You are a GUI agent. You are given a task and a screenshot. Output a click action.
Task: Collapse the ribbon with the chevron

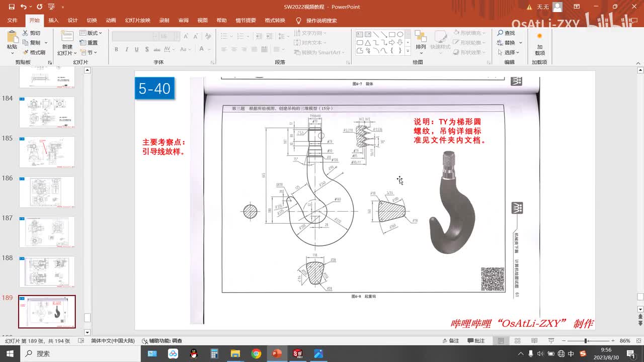click(638, 62)
